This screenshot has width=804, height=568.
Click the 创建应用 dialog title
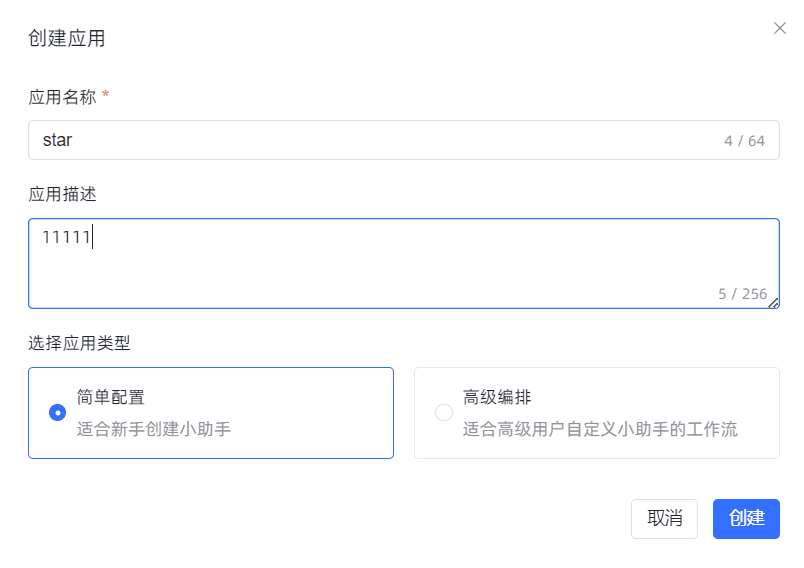point(67,39)
